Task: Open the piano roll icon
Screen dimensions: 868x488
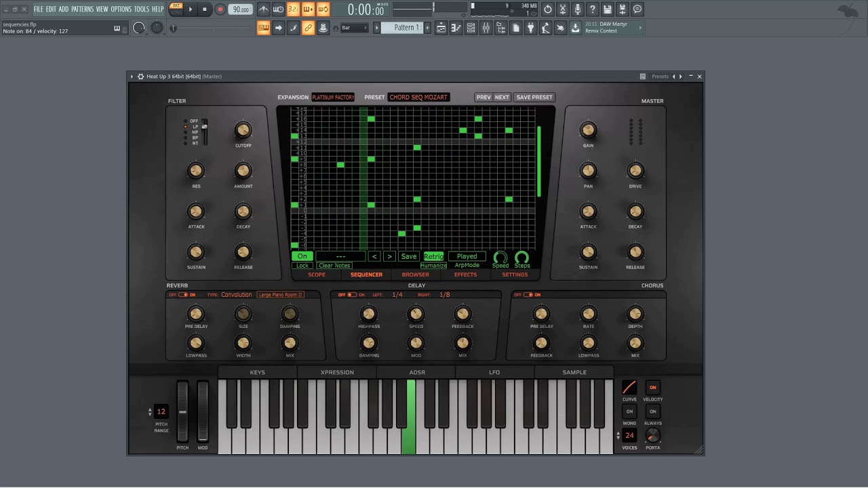Action: (456, 28)
